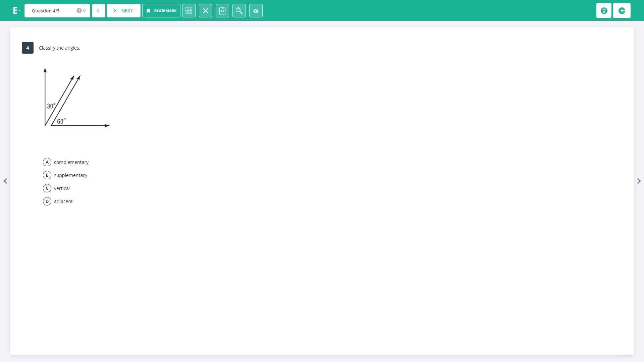
Task: Open accessibility options
Action: pyautogui.click(x=604, y=11)
